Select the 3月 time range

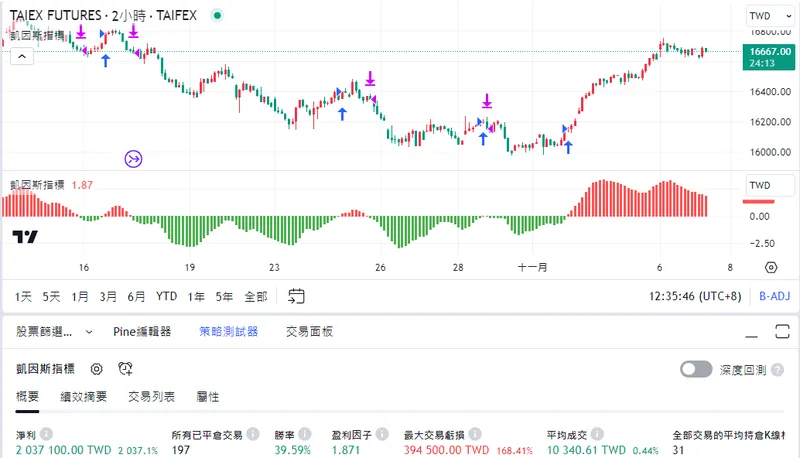[x=108, y=296]
